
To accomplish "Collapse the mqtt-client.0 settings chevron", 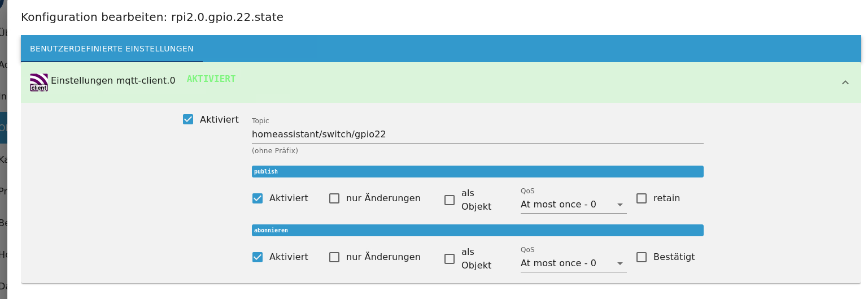I will (845, 83).
